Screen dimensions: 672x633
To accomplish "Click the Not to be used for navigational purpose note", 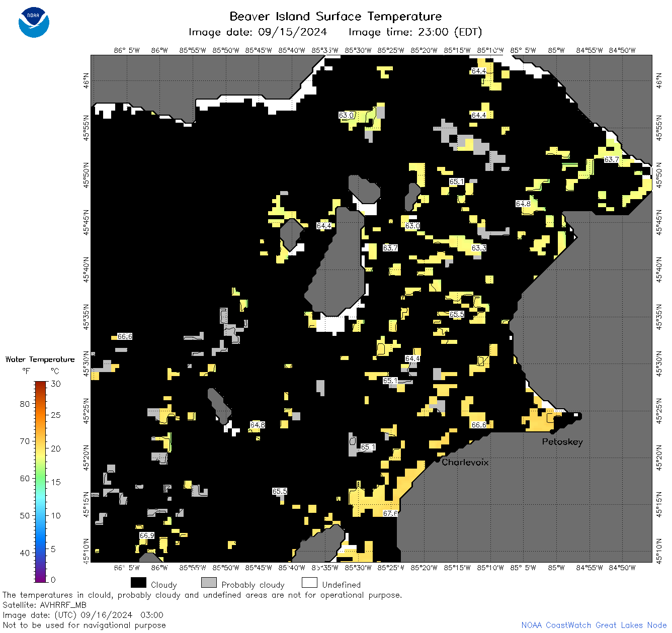I will coord(84,625).
